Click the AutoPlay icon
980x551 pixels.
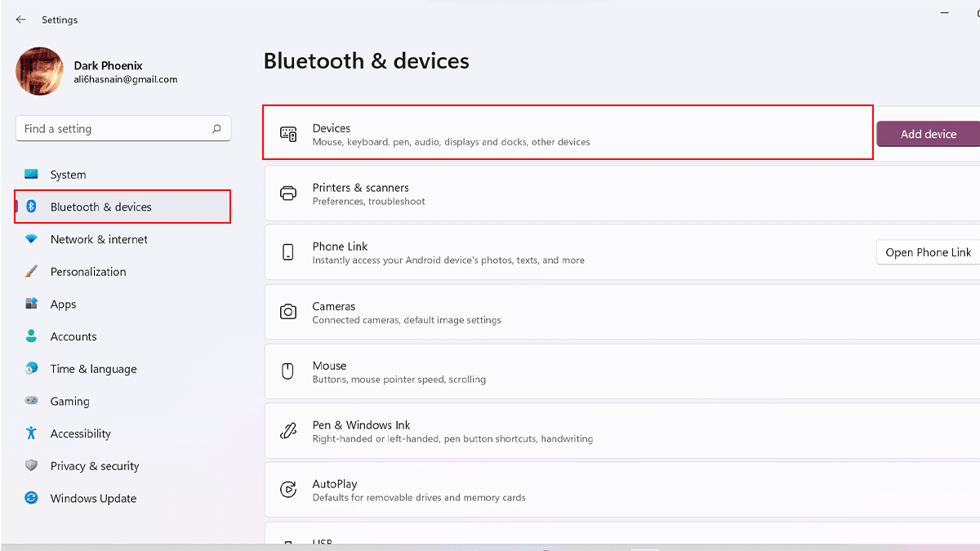(287, 490)
